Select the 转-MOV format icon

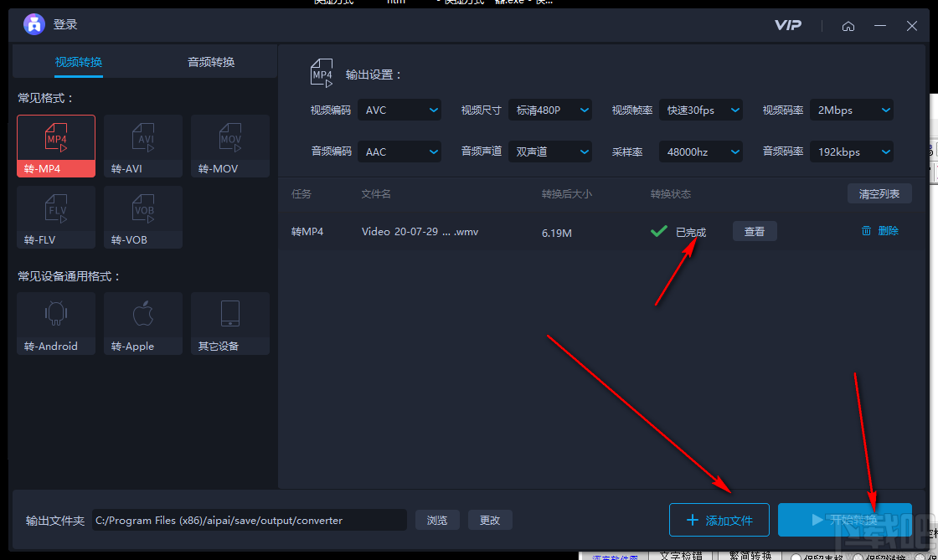[x=229, y=146]
